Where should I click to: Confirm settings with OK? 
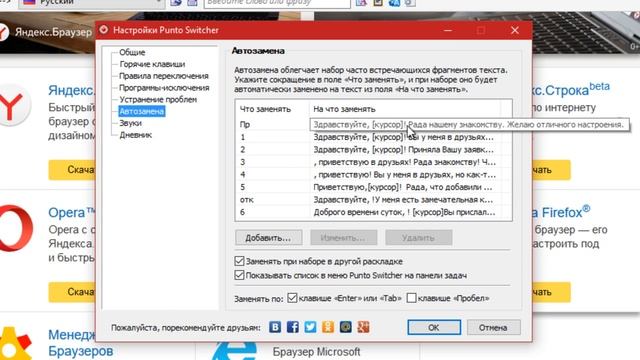tap(434, 327)
